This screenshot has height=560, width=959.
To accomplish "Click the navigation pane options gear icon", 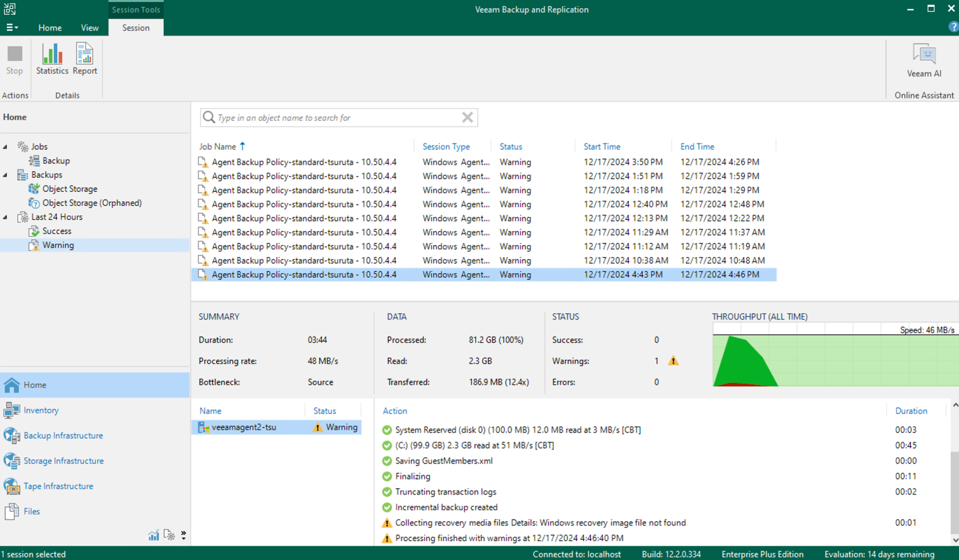I will pos(169,535).
